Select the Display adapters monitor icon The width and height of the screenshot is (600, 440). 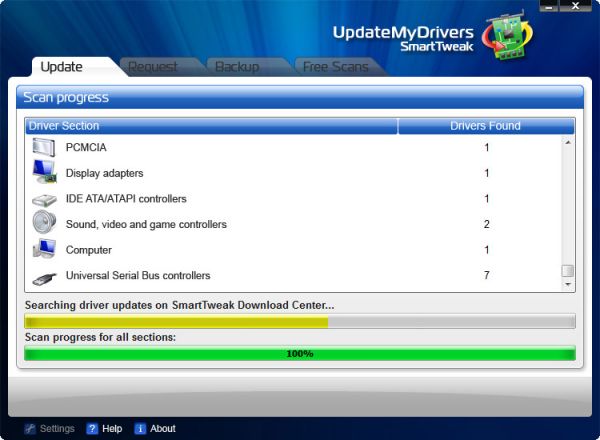tap(44, 173)
